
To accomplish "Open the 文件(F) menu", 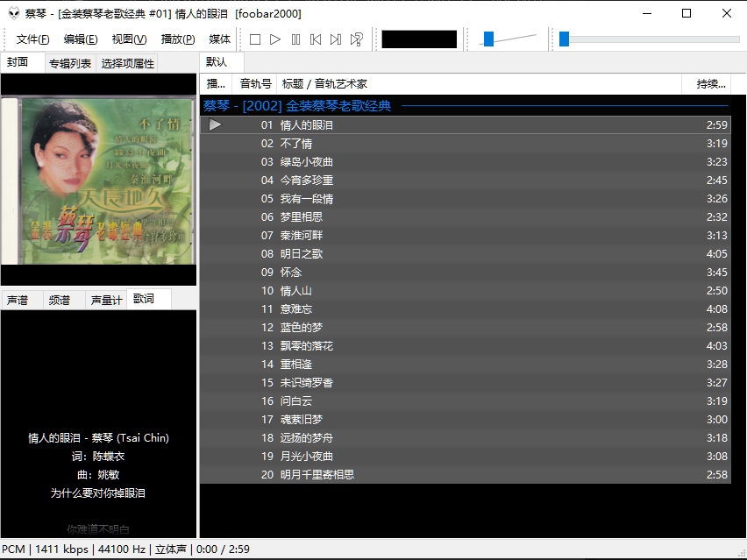I will [x=32, y=39].
